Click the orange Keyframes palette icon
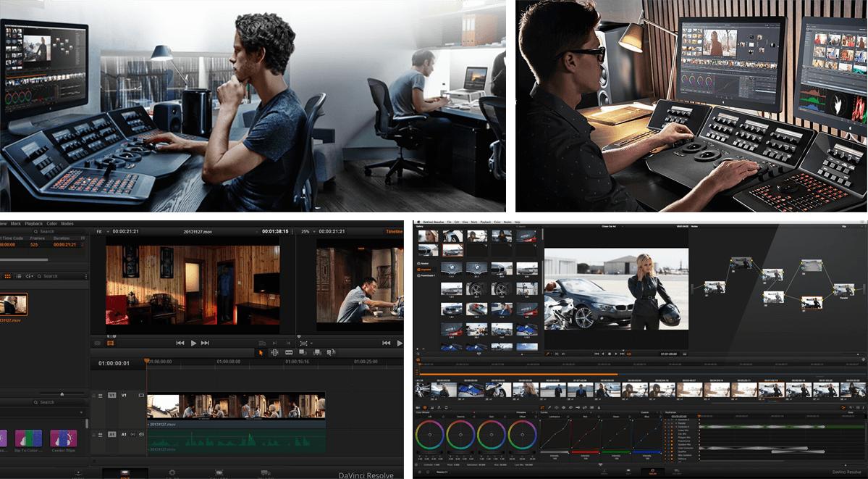This screenshot has height=479, width=868. [x=843, y=407]
